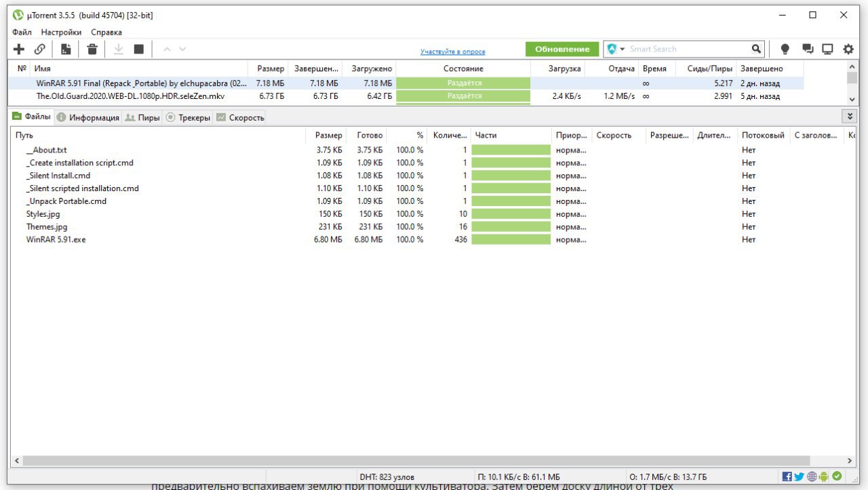Click the torrent list scroll up arrow

[x=852, y=66]
